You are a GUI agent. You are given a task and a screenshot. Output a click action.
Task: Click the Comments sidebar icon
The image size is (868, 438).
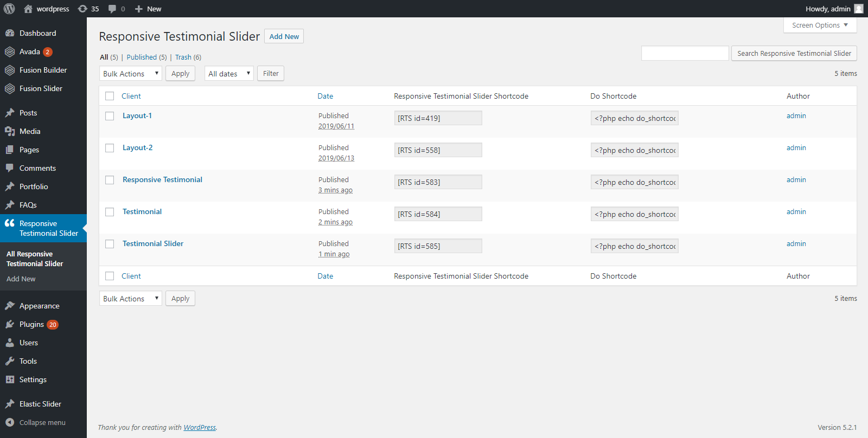[10, 168]
